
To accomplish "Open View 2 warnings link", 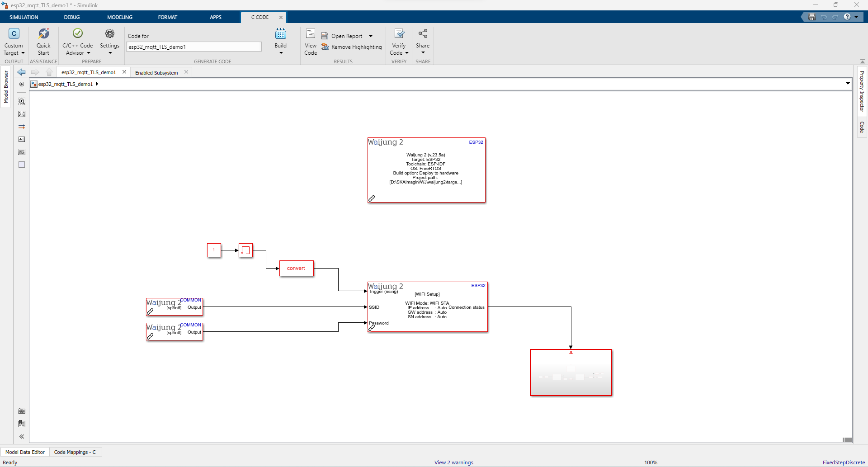I will [453, 462].
